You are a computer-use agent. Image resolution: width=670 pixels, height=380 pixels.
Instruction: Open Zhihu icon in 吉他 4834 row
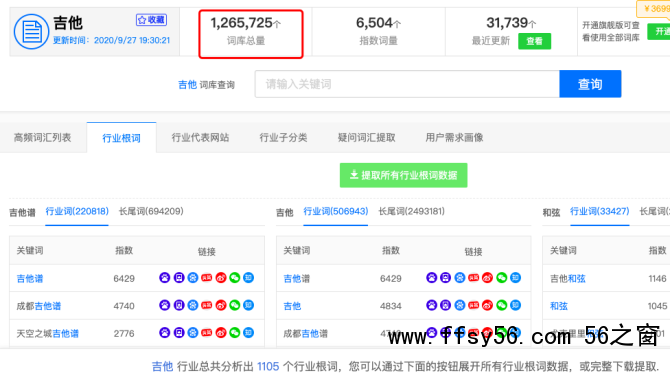click(516, 305)
